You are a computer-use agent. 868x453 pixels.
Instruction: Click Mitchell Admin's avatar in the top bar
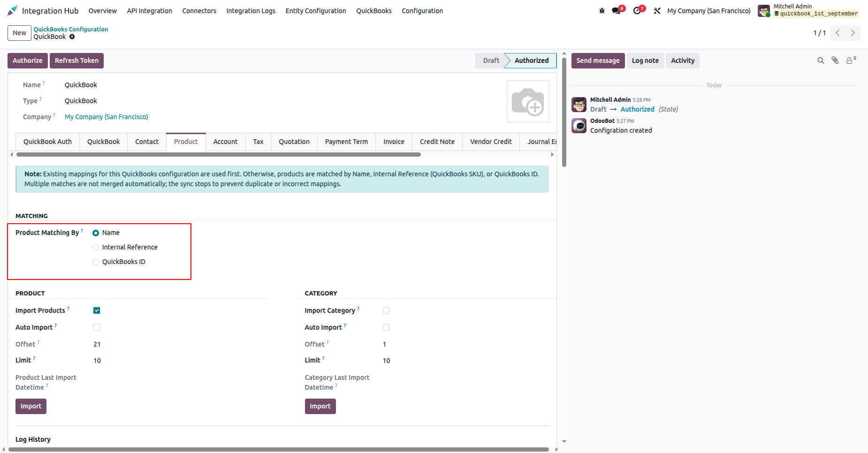pyautogui.click(x=764, y=11)
